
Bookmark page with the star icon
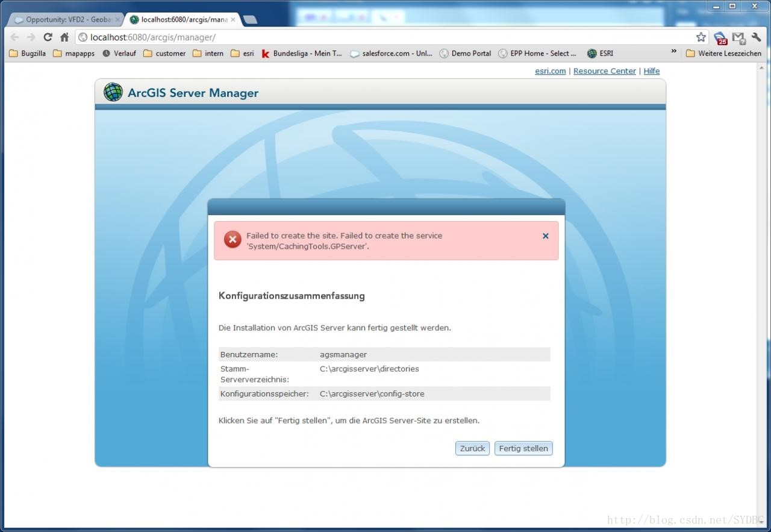pos(701,37)
